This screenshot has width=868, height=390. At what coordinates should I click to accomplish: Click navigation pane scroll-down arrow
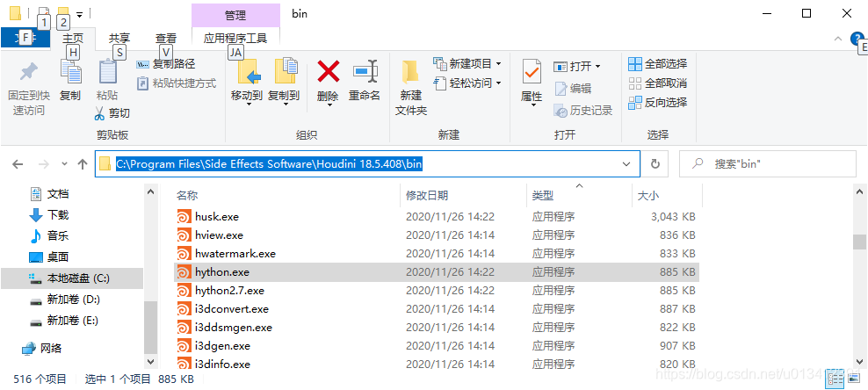(150, 361)
